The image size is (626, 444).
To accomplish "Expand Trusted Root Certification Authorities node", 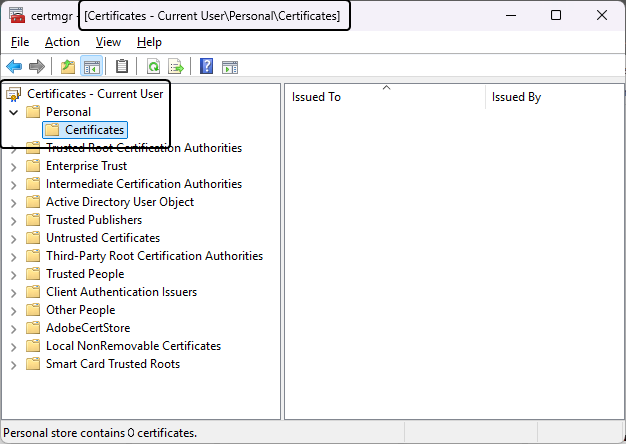I will (13, 148).
